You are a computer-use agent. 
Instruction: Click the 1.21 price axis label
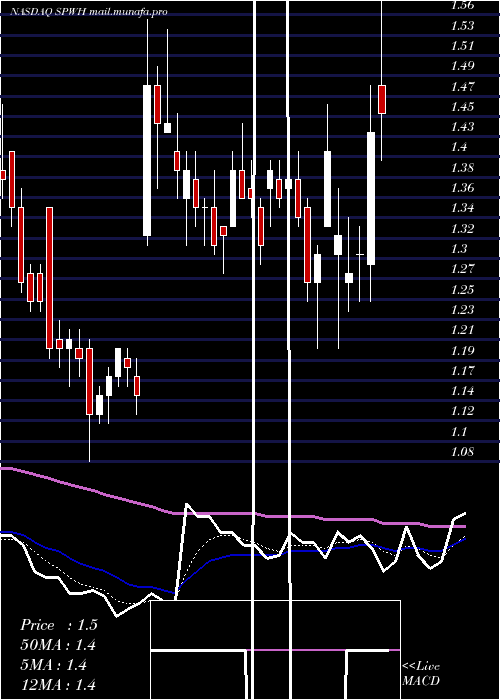tap(462, 329)
